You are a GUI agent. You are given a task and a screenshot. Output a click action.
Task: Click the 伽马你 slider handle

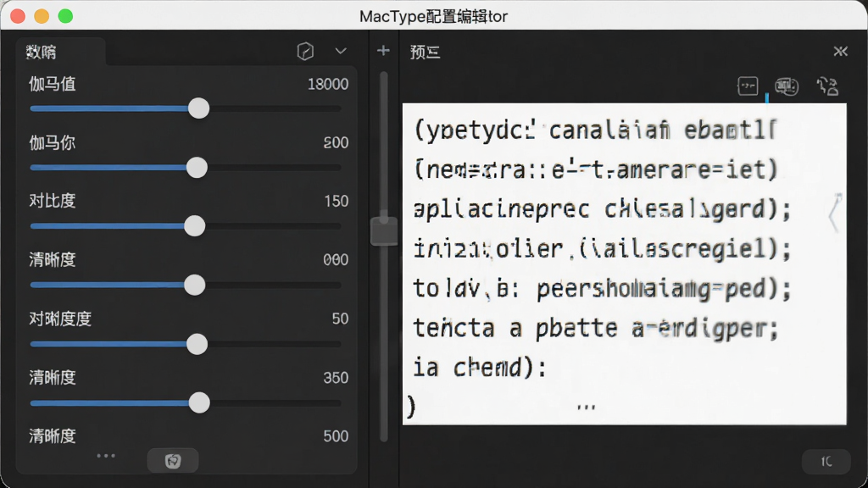pos(197,168)
